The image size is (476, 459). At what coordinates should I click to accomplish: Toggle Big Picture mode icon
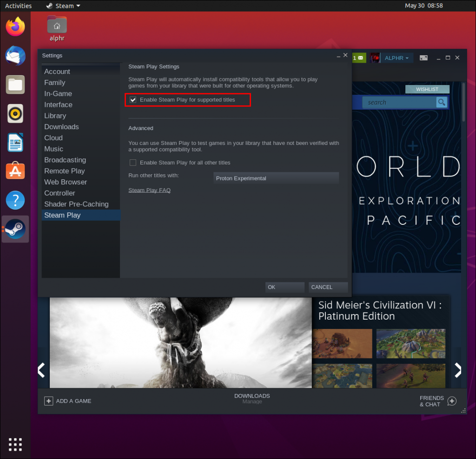pyautogui.click(x=423, y=58)
